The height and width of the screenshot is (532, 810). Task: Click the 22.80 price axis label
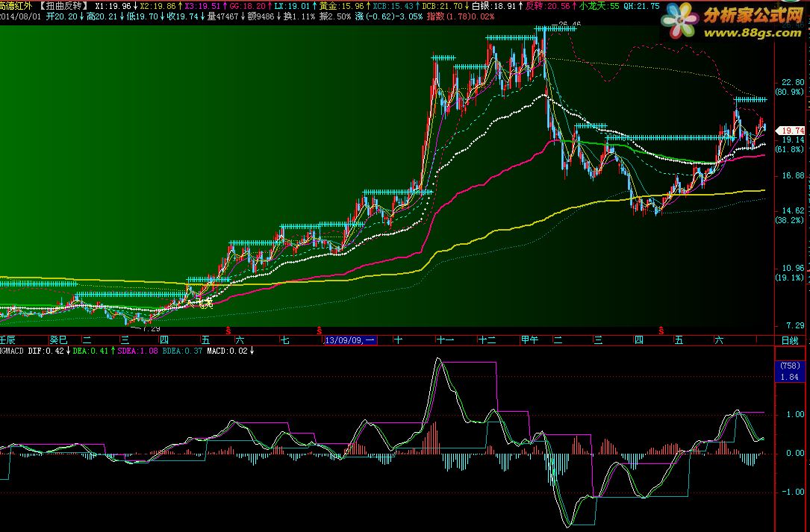[793, 82]
